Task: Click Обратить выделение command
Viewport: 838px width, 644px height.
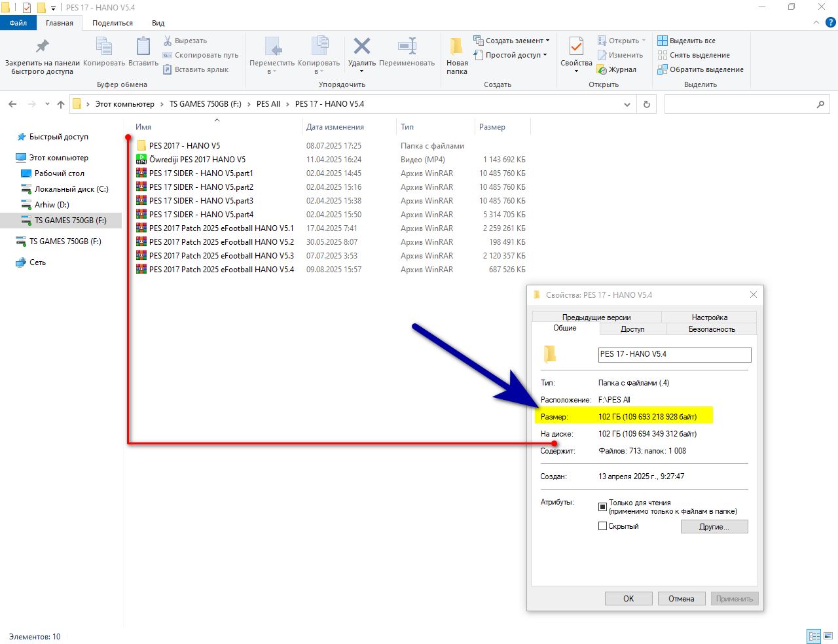Action: pyautogui.click(x=701, y=69)
